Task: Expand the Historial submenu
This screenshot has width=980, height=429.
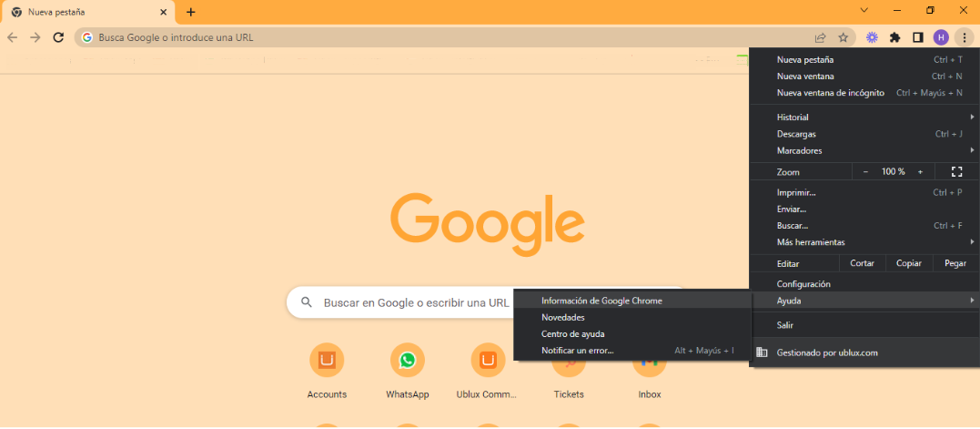Action: pyautogui.click(x=864, y=117)
